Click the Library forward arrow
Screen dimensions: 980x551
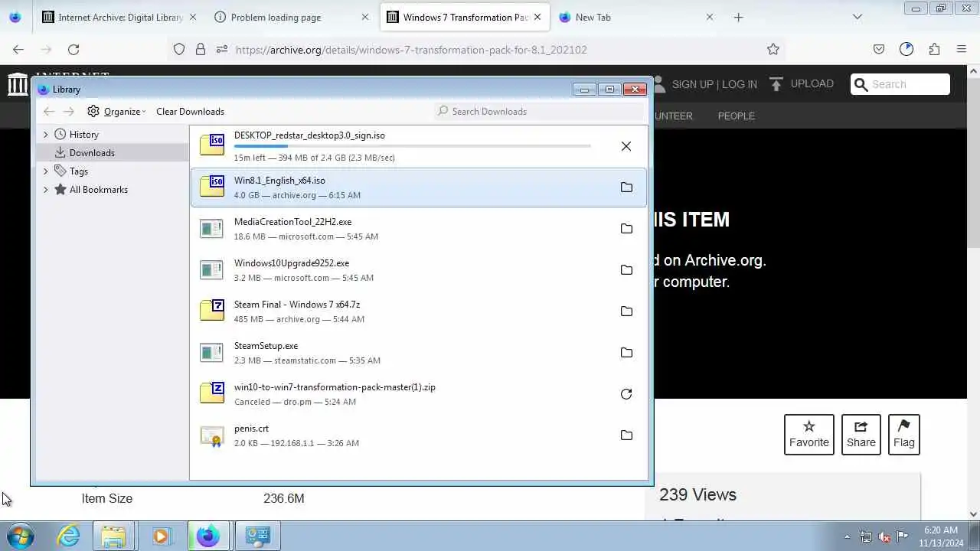(x=69, y=112)
